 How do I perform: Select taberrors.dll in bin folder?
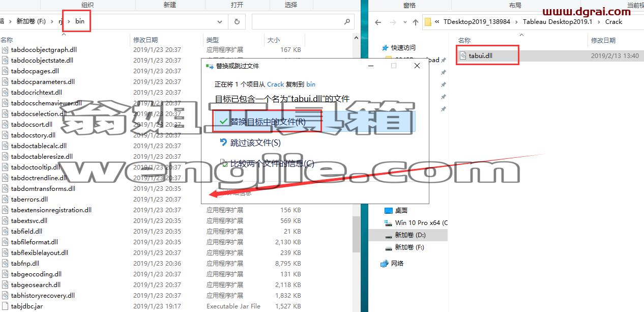[30, 200]
